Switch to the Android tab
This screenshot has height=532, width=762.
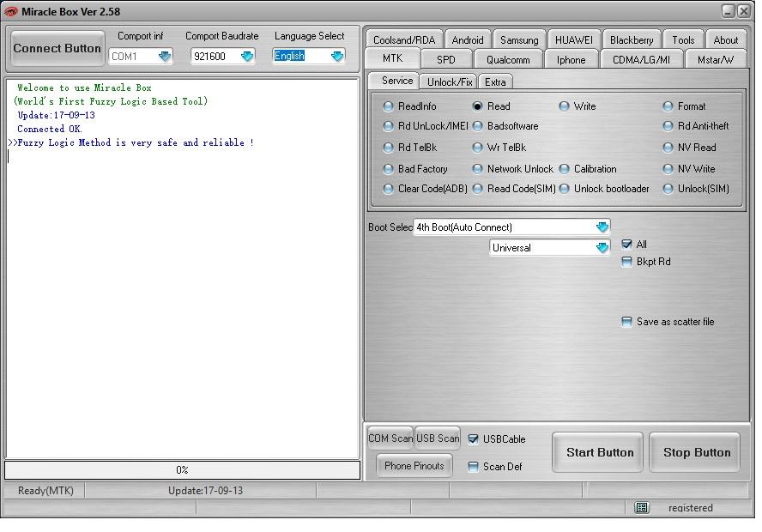point(467,40)
